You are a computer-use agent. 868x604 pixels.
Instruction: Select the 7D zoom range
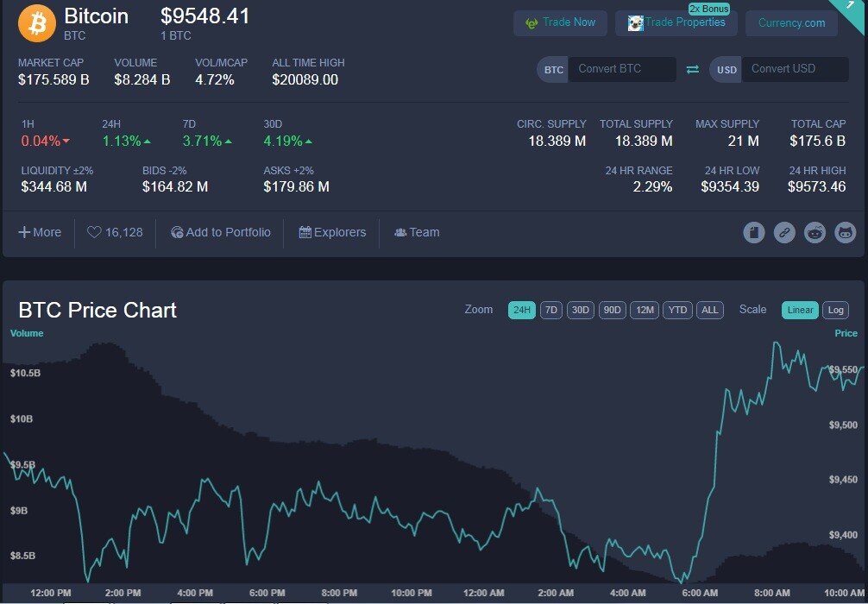point(550,310)
